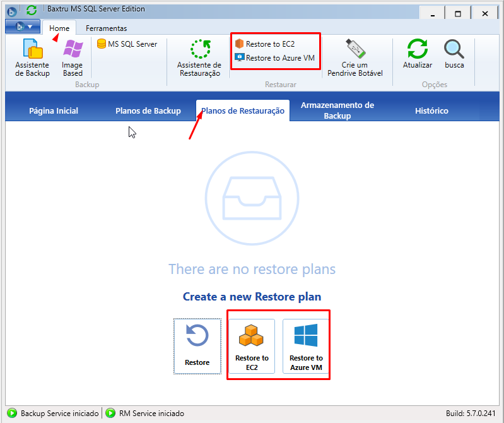Open the application menu dropdown
504x423 pixels.
23,27
